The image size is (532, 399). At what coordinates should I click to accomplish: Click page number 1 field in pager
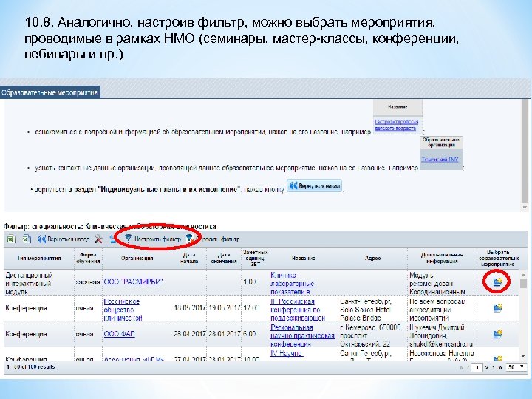tap(477, 367)
